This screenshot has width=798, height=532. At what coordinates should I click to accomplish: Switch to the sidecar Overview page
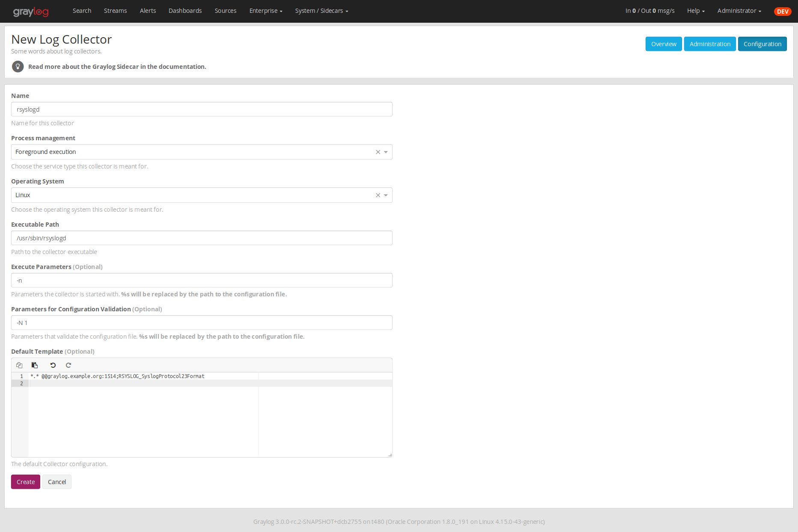(x=663, y=44)
